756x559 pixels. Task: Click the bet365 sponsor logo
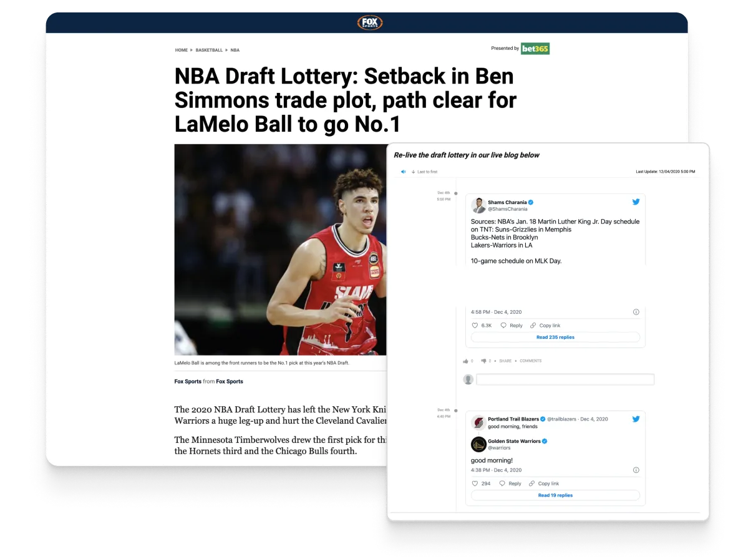coord(535,49)
